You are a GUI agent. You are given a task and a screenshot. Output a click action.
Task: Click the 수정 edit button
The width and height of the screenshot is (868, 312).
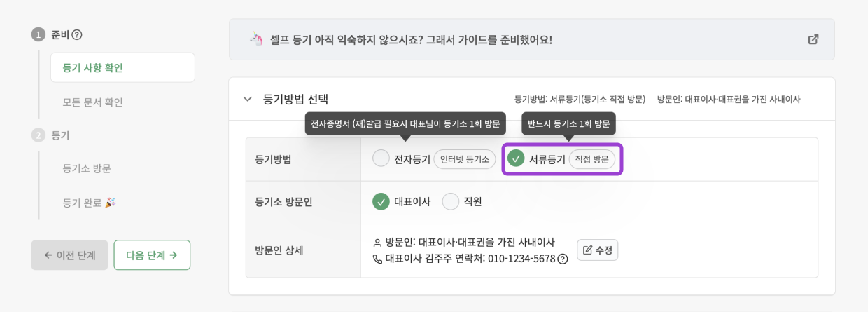[597, 250]
